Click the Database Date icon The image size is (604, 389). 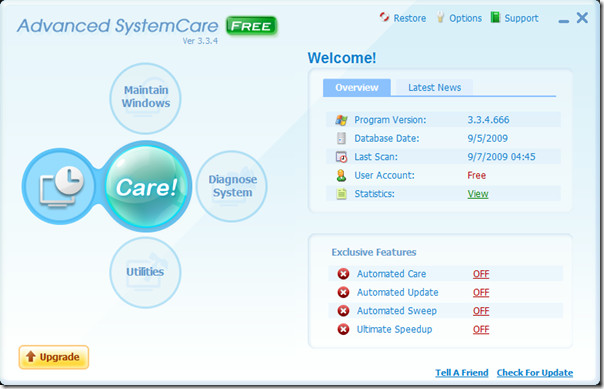(341, 138)
